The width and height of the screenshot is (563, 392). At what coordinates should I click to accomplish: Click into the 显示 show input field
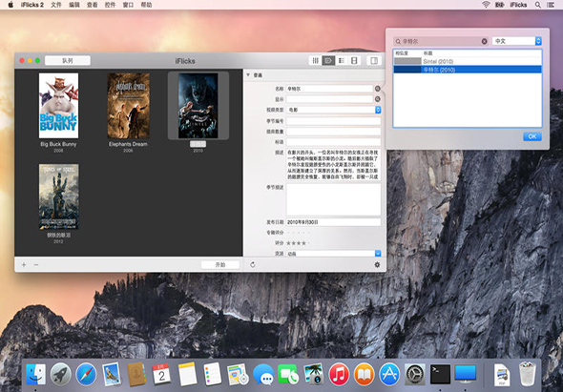329,99
